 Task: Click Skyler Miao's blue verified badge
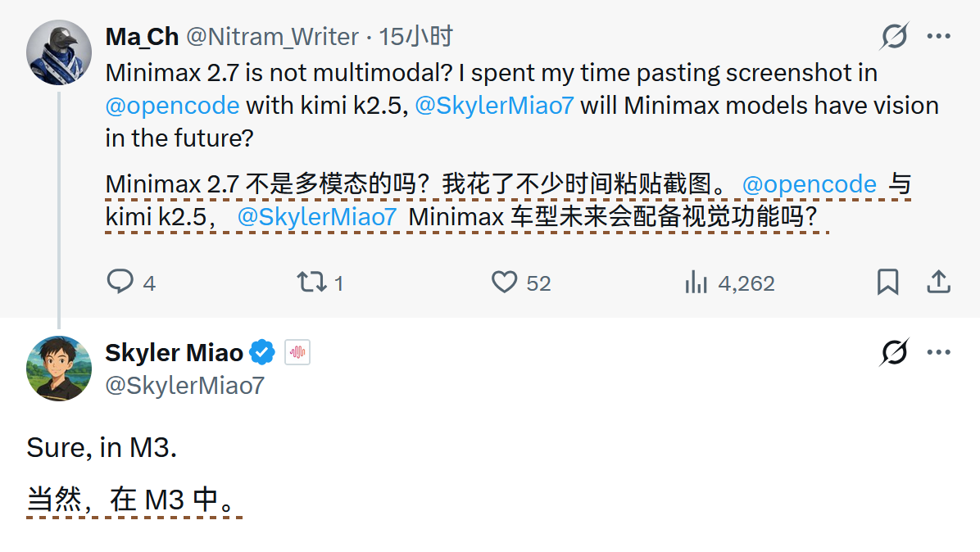261,353
